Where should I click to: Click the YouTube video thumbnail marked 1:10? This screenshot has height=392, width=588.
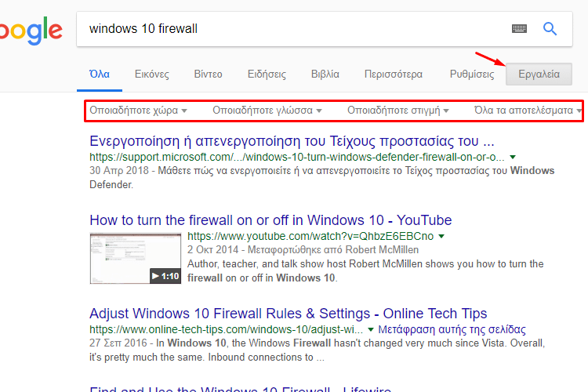[136, 258]
